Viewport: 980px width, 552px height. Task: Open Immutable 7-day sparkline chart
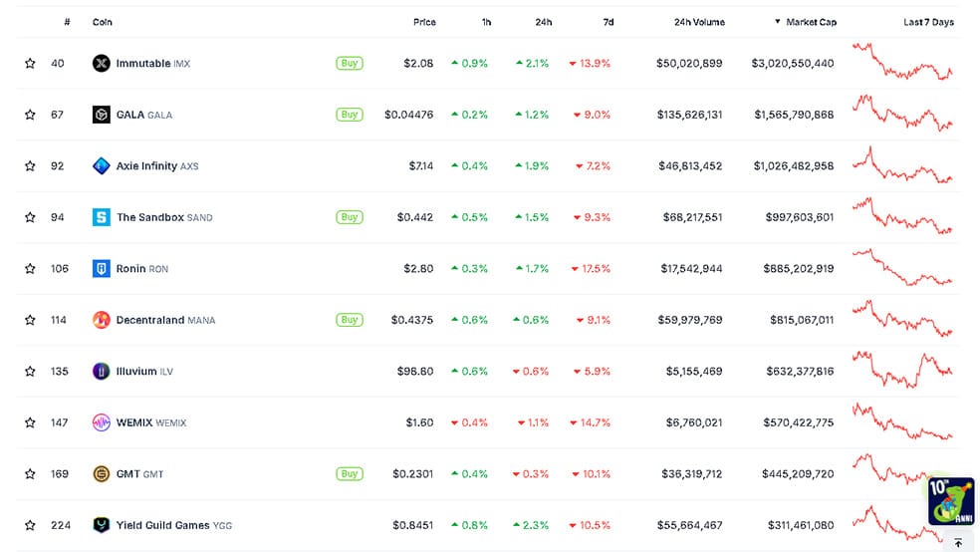(902, 61)
